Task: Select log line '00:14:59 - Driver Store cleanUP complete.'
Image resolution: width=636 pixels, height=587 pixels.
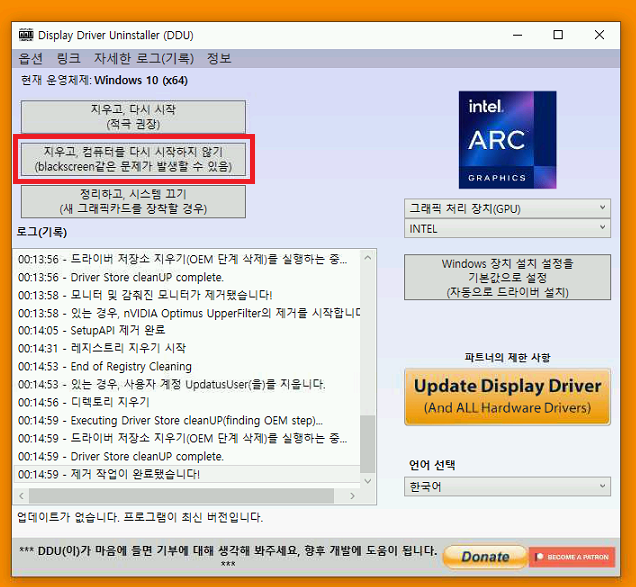Action: coord(187,456)
